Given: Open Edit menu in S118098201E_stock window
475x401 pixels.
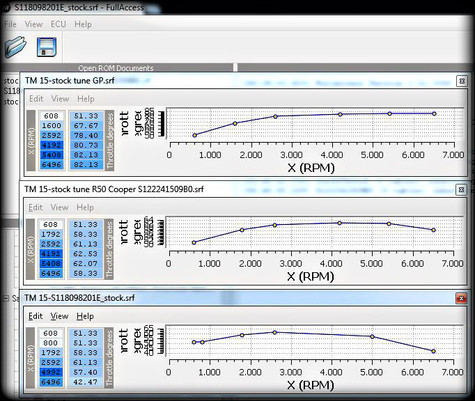Looking at the screenshot, I should pos(35,316).
